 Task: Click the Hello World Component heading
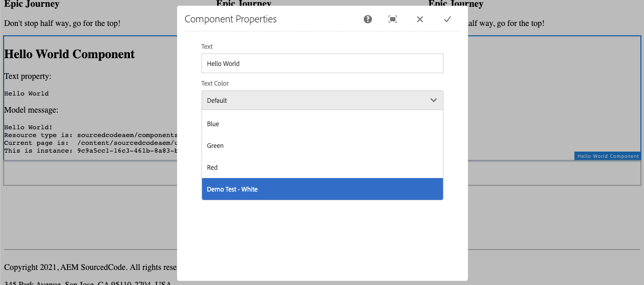pyautogui.click(x=70, y=55)
